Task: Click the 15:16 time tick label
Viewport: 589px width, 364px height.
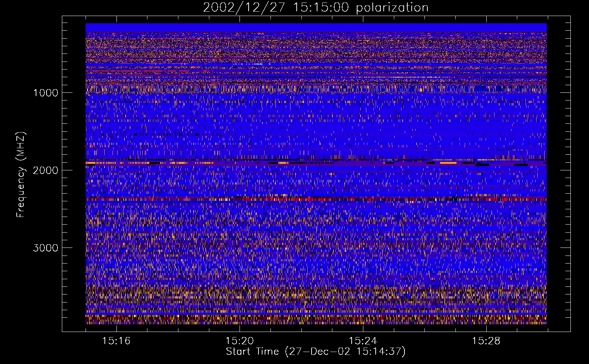Action: tap(116, 341)
